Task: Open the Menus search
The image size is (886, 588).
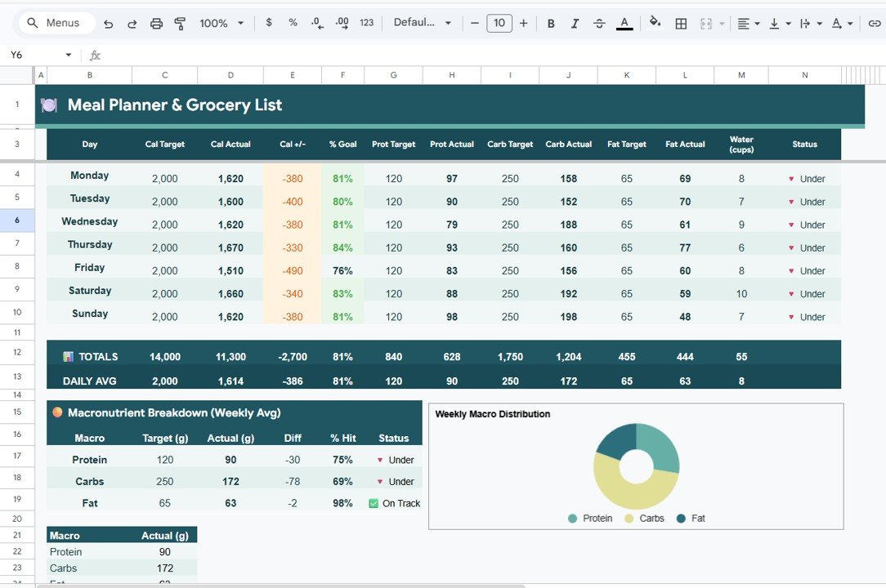Action: 55,23
